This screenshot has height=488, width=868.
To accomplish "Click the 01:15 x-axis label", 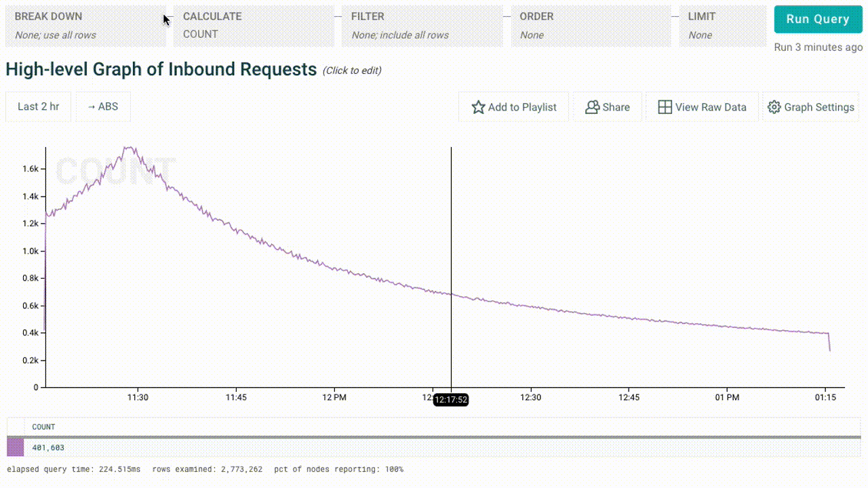I will [x=825, y=398].
